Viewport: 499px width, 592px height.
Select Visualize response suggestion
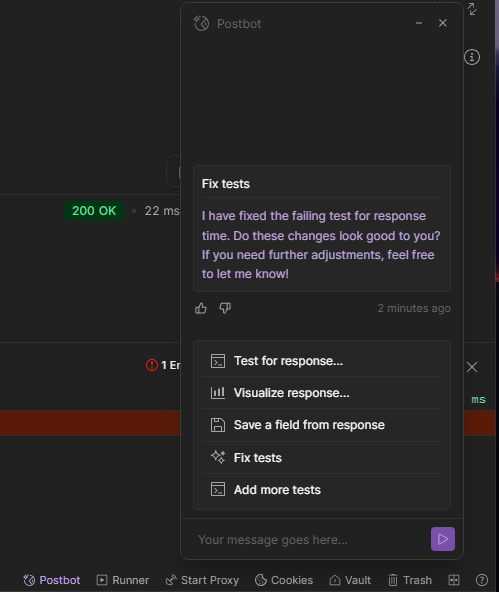[x=322, y=393]
